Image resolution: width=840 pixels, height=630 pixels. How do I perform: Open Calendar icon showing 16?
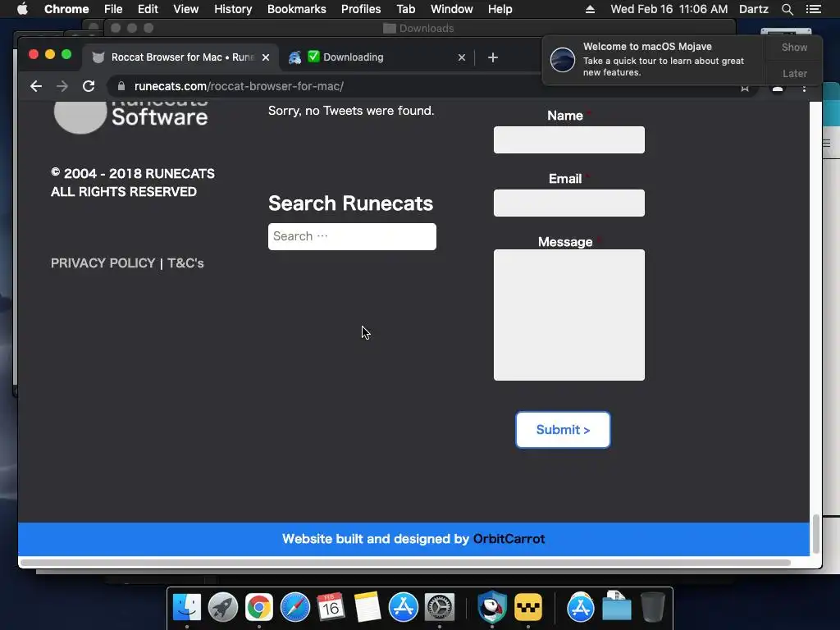[x=331, y=606]
